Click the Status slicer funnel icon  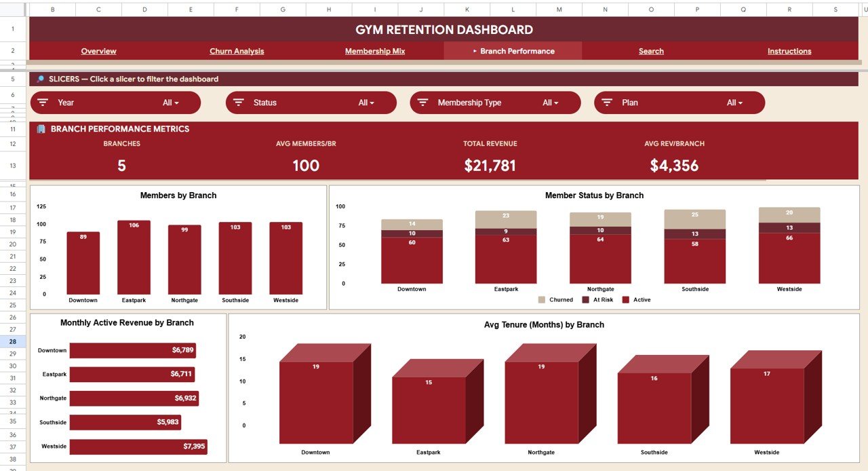coord(238,102)
